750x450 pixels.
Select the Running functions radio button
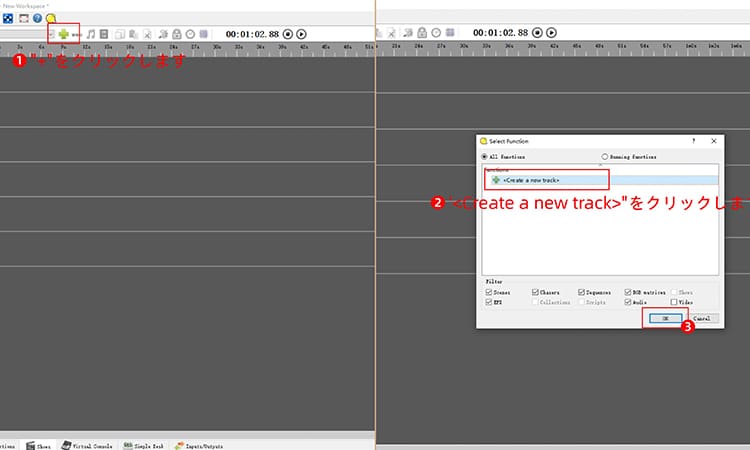[629, 156]
